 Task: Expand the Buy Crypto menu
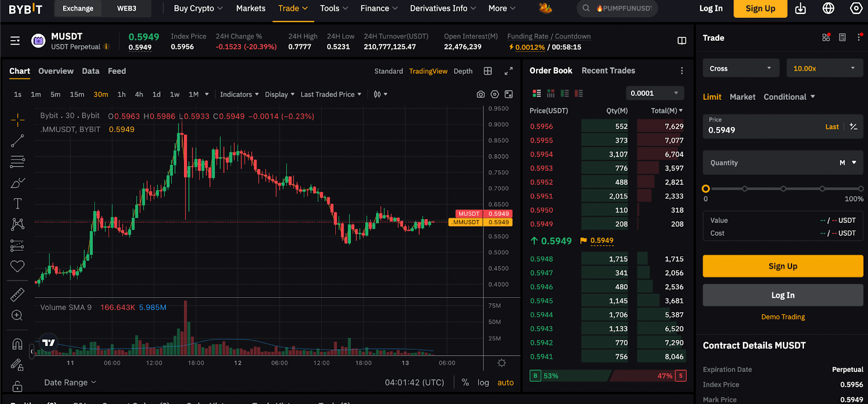[x=198, y=9]
